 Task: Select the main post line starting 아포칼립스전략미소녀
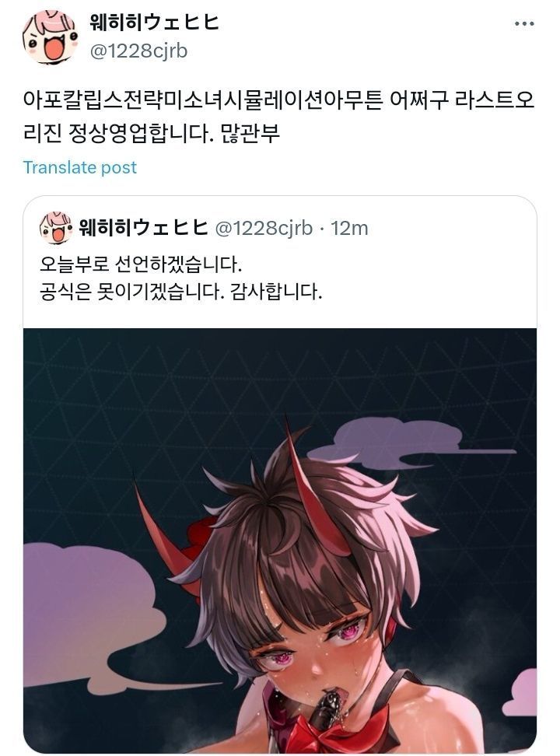(278, 101)
